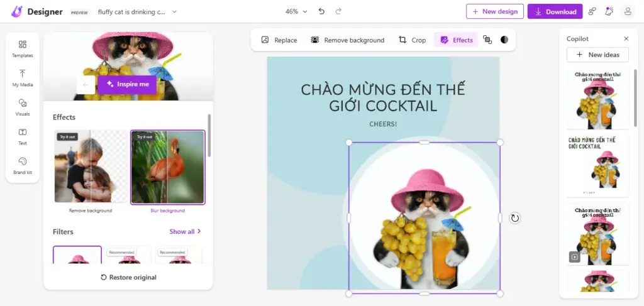
Task: Click the rotate handle beside the image
Action: 514,218
